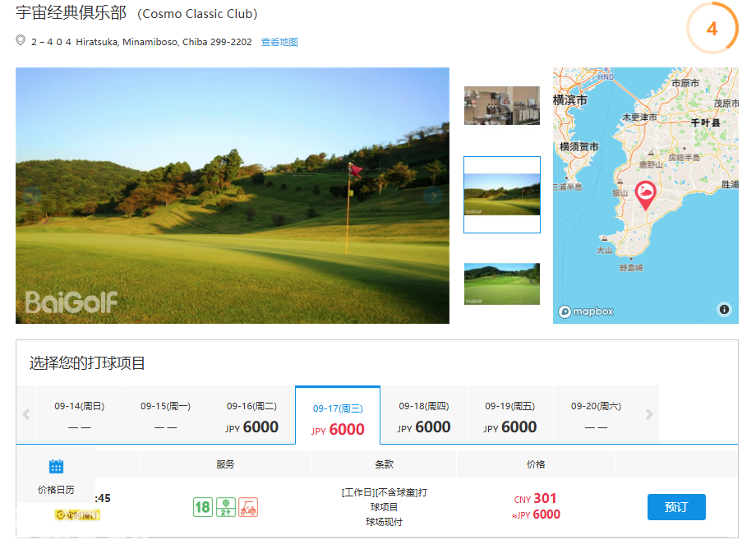Click the 18-hole service icon
The height and width of the screenshot is (549, 756).
(x=202, y=507)
